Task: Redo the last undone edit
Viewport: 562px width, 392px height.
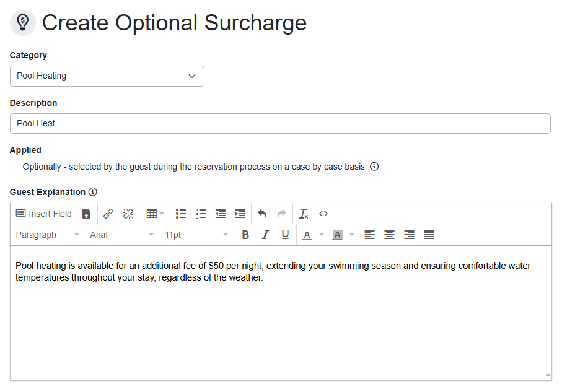Action: (x=282, y=214)
